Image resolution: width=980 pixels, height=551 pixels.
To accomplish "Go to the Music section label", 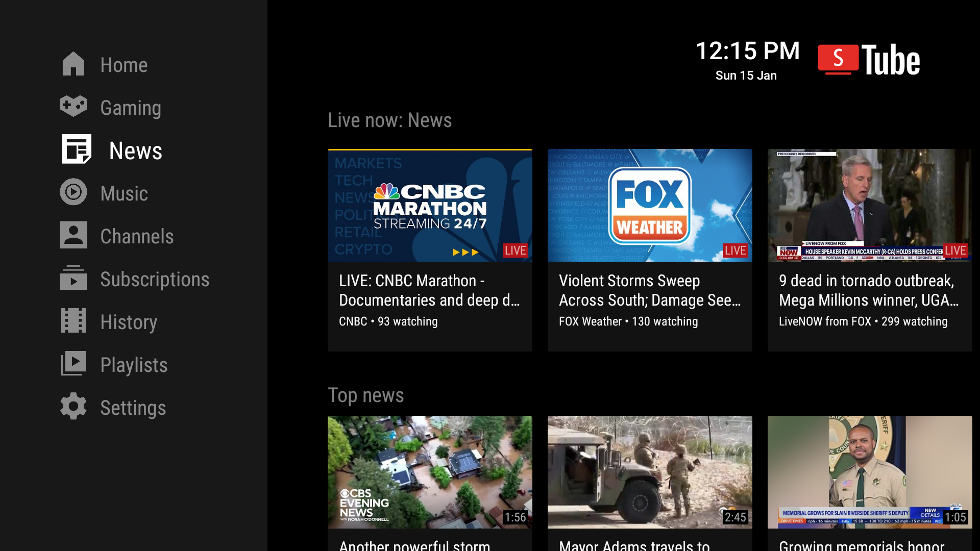I will 124,193.
